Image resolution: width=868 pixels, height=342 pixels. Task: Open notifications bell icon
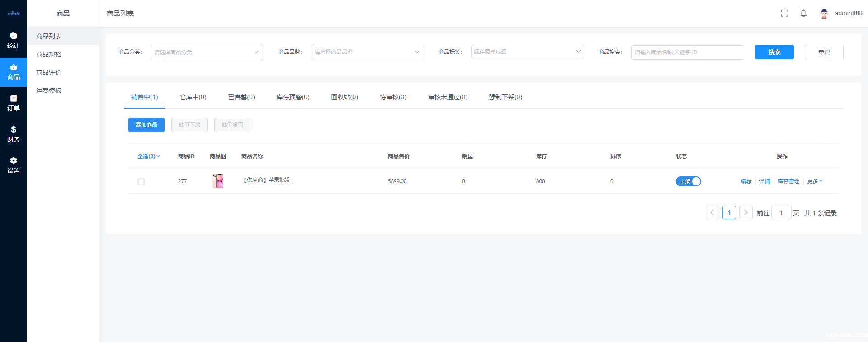coord(803,14)
